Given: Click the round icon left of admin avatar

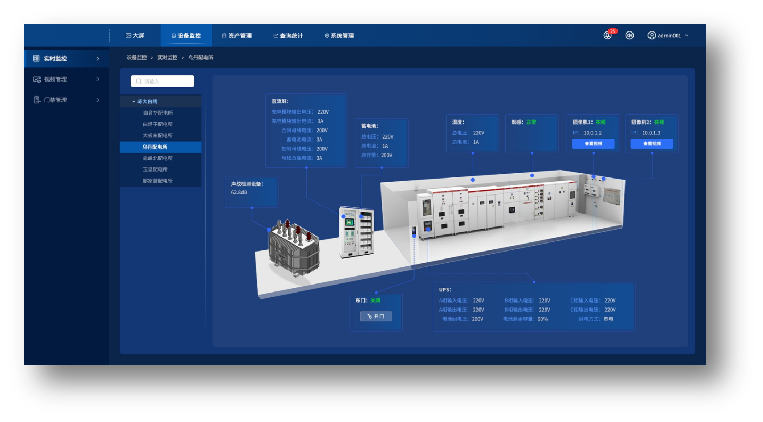Looking at the screenshot, I should coord(630,35).
